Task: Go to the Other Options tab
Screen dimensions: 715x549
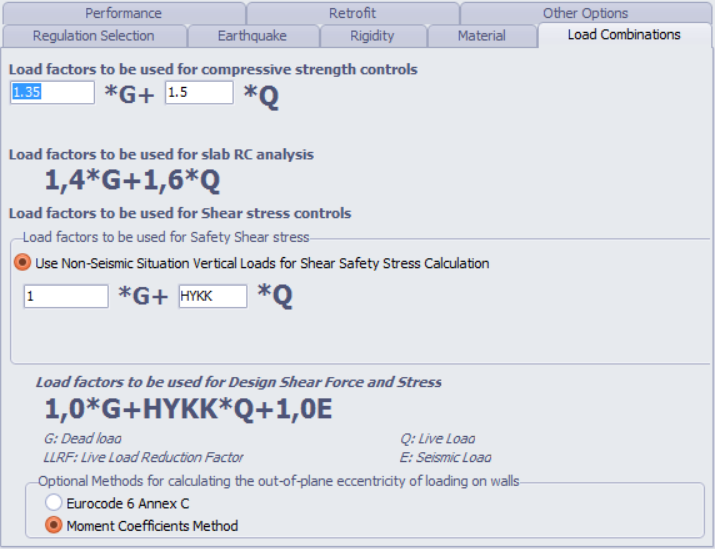Action: tap(585, 13)
